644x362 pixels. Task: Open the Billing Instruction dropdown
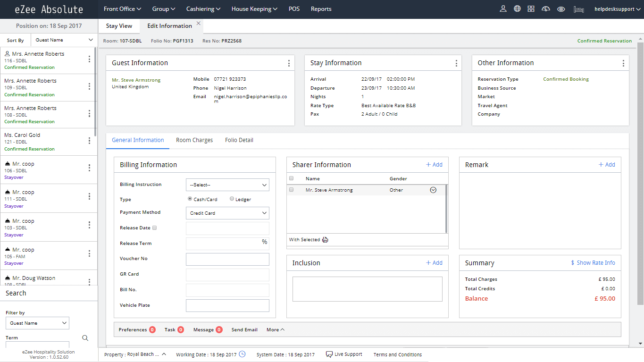[x=227, y=185]
